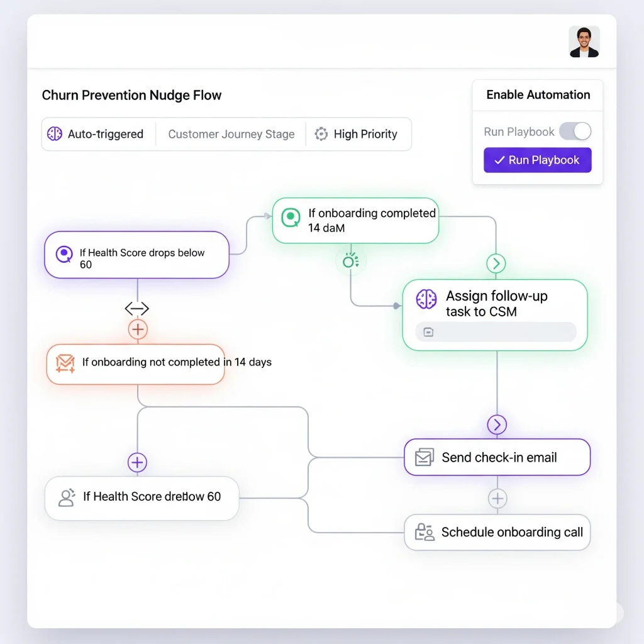The image size is (644, 644).
Task: Click the brain icon beside Auto-triggered
Action: 55,134
